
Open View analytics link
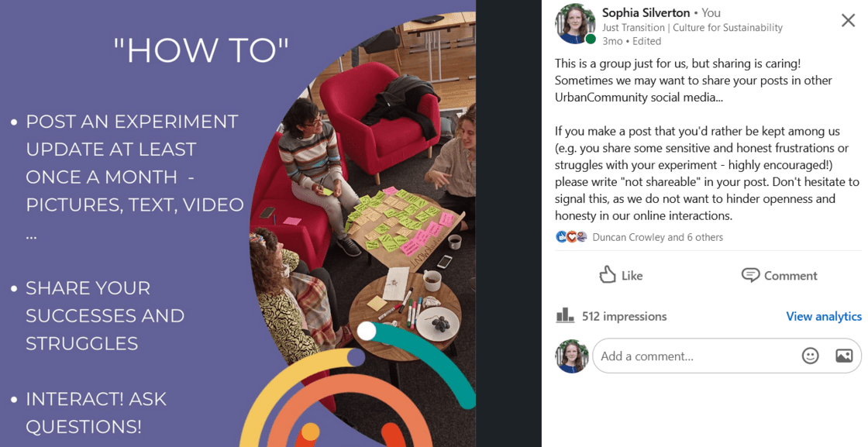tap(824, 316)
